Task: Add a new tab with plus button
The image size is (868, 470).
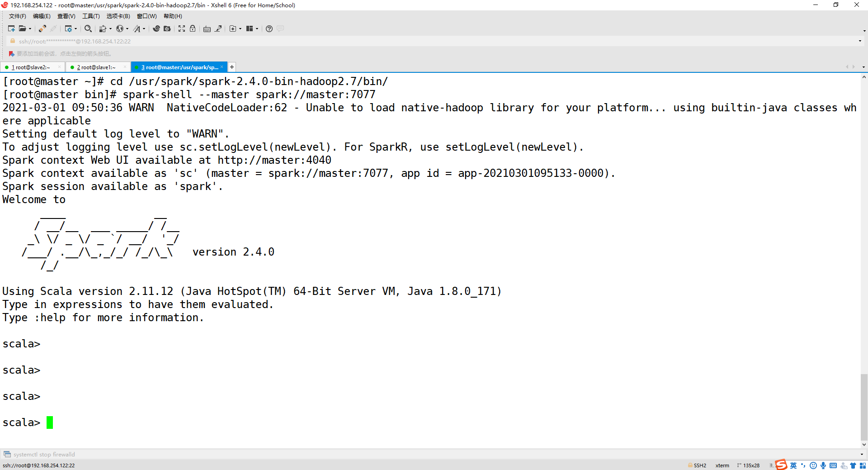Action: click(x=232, y=67)
